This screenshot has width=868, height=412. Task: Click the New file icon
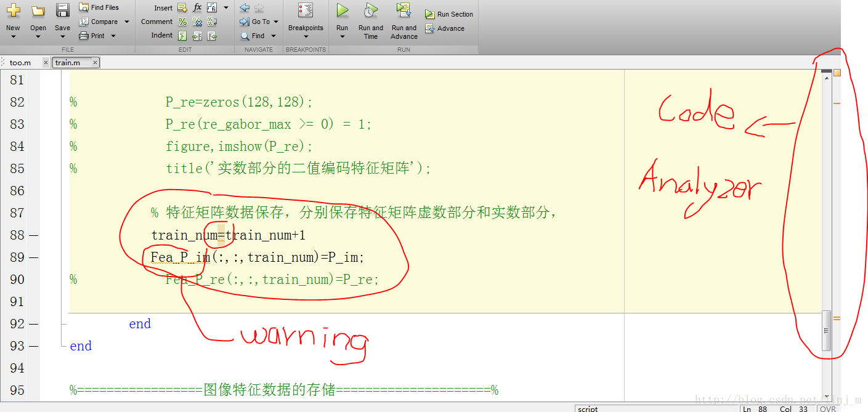pos(13,10)
